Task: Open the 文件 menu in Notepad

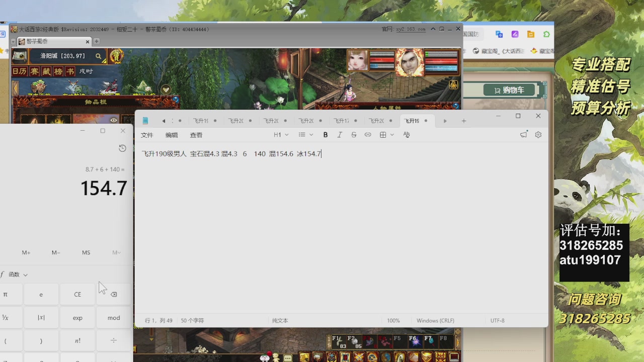Action: (147, 135)
